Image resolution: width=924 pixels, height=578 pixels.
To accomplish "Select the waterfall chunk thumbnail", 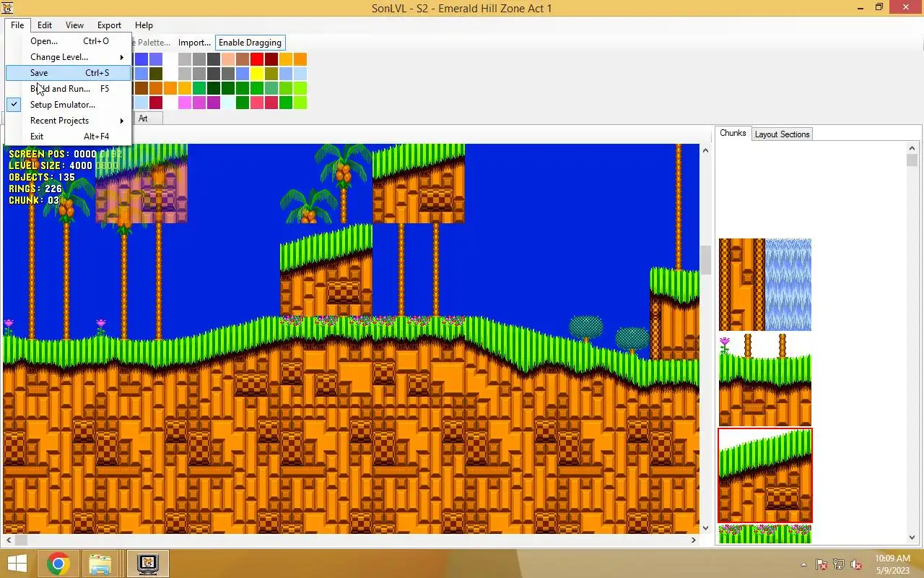I will click(x=765, y=285).
